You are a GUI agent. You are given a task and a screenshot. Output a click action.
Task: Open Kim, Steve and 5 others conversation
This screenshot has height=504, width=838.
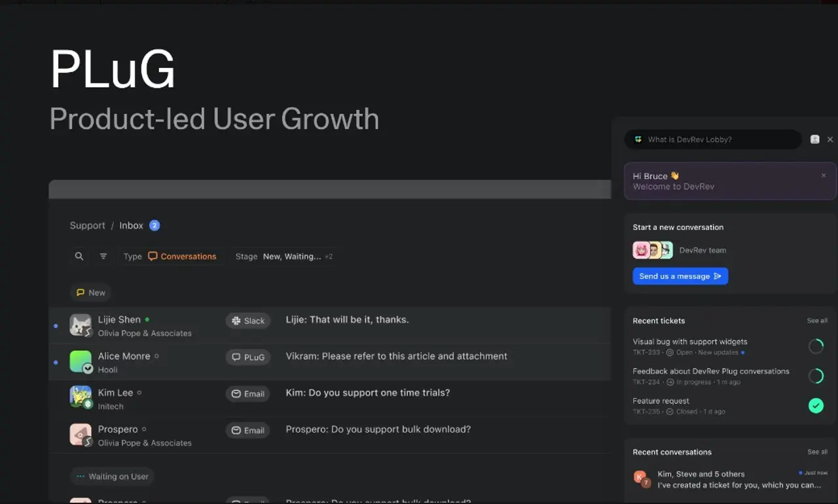[729, 479]
